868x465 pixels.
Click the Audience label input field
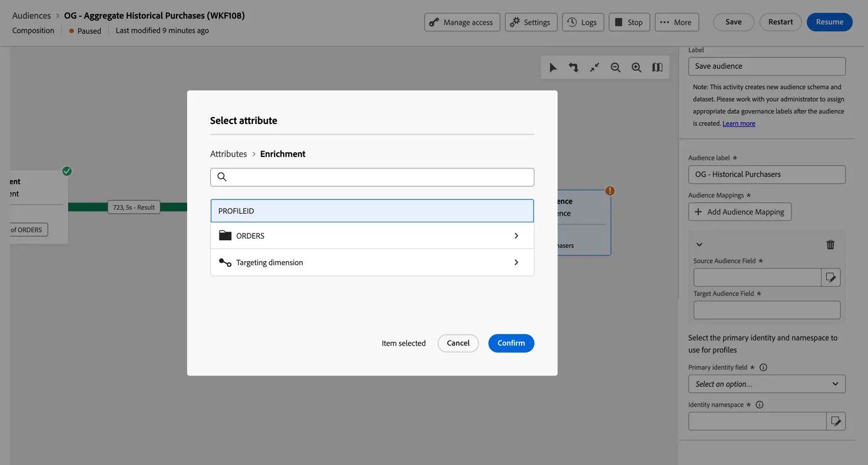(x=767, y=174)
